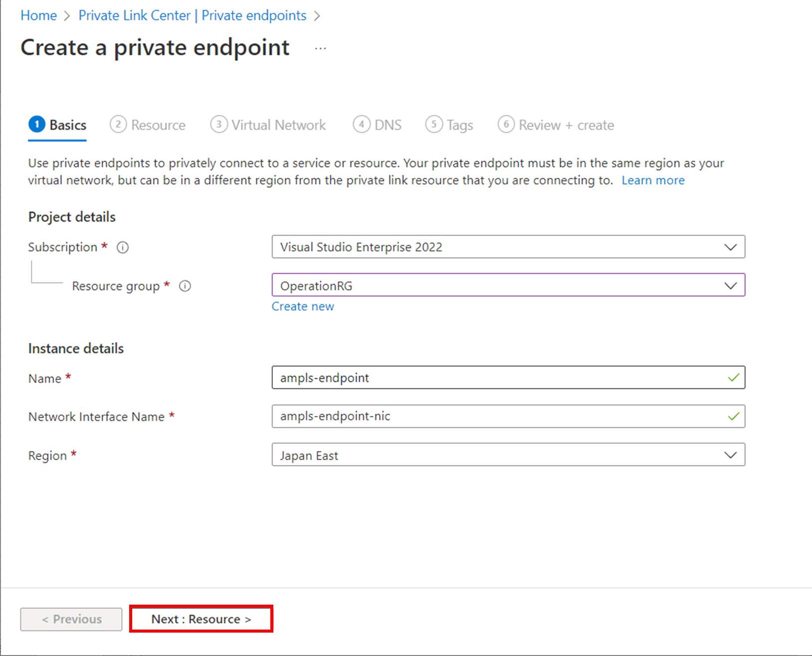Click the green checkmark on Name field
This screenshot has width=812, height=656.
[733, 377]
